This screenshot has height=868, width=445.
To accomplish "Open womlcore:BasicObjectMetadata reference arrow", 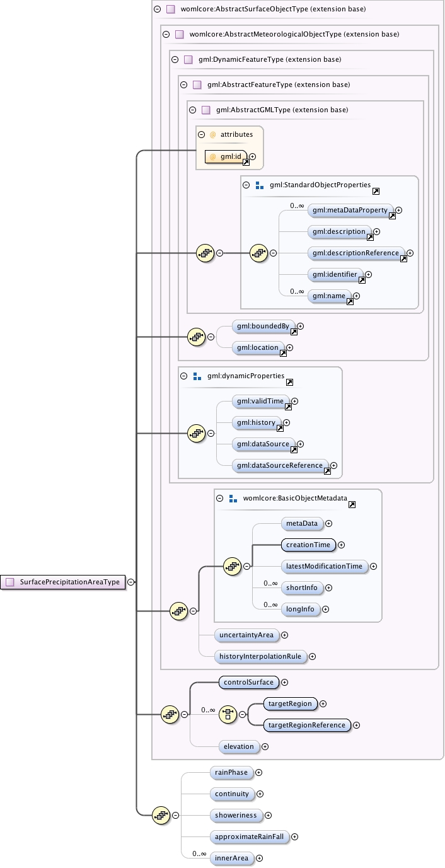I will (352, 504).
